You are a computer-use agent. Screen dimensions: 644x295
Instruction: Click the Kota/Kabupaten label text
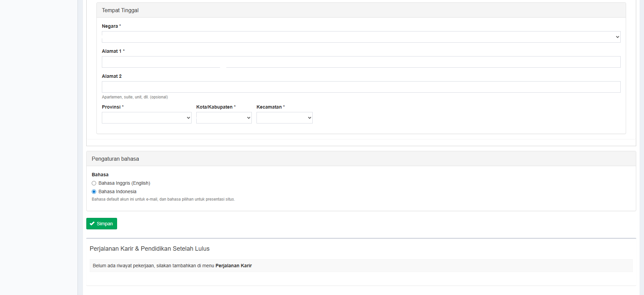click(x=215, y=107)
